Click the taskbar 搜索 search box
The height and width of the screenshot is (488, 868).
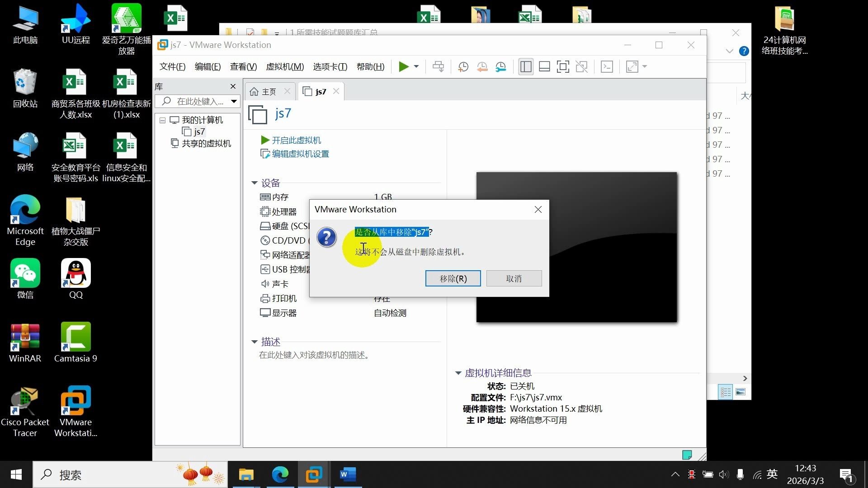point(130,474)
